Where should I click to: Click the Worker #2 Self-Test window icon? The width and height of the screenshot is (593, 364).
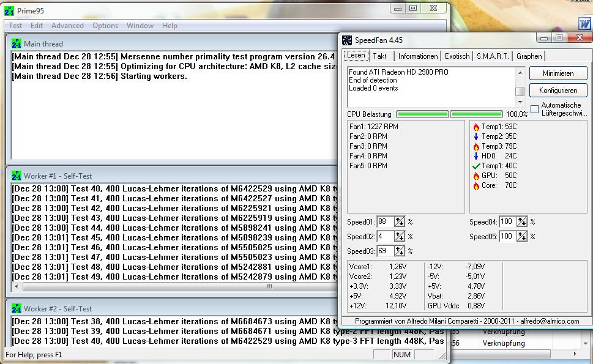coord(17,308)
